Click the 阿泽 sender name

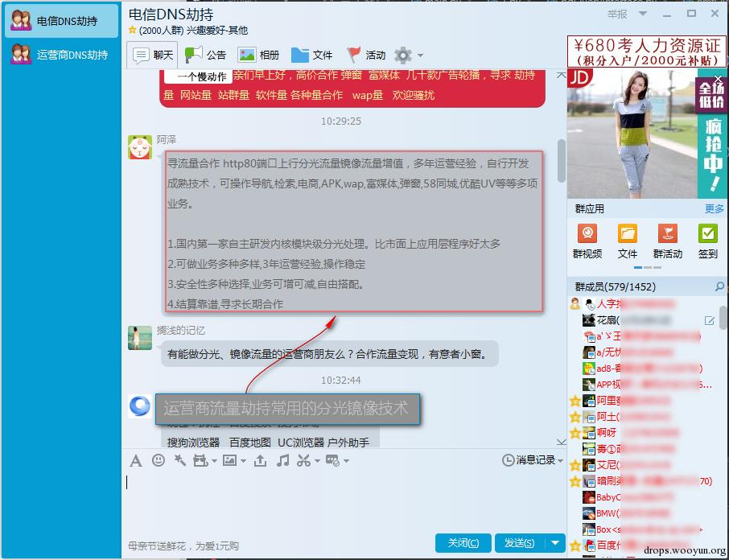(167, 139)
